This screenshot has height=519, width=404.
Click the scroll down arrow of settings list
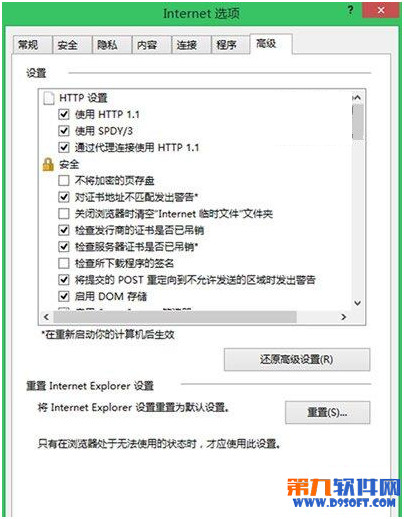(357, 303)
